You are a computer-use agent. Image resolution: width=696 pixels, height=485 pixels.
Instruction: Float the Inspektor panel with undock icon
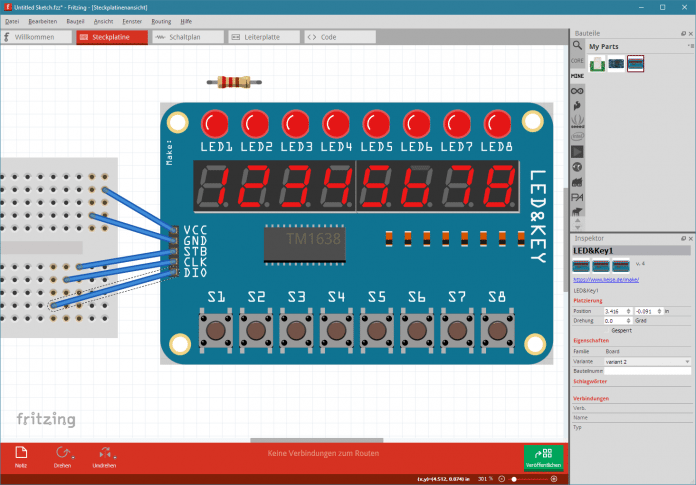(x=684, y=238)
